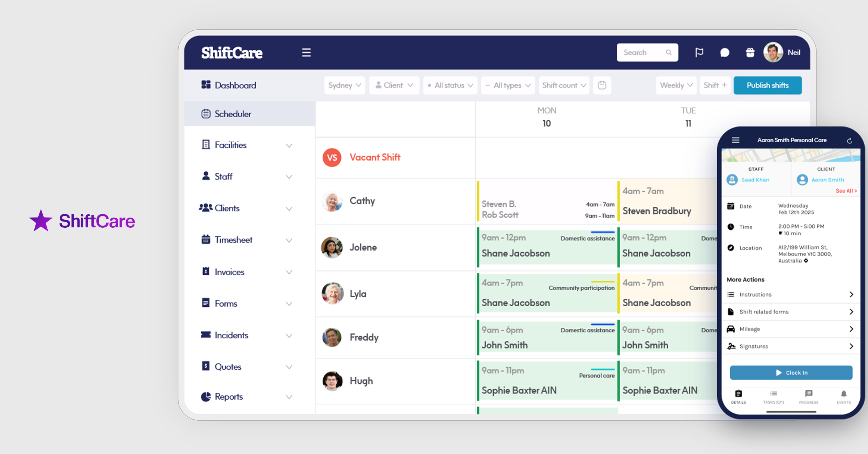The width and height of the screenshot is (868, 454).
Task: Click the Quotes dollar icon
Action: (x=206, y=366)
